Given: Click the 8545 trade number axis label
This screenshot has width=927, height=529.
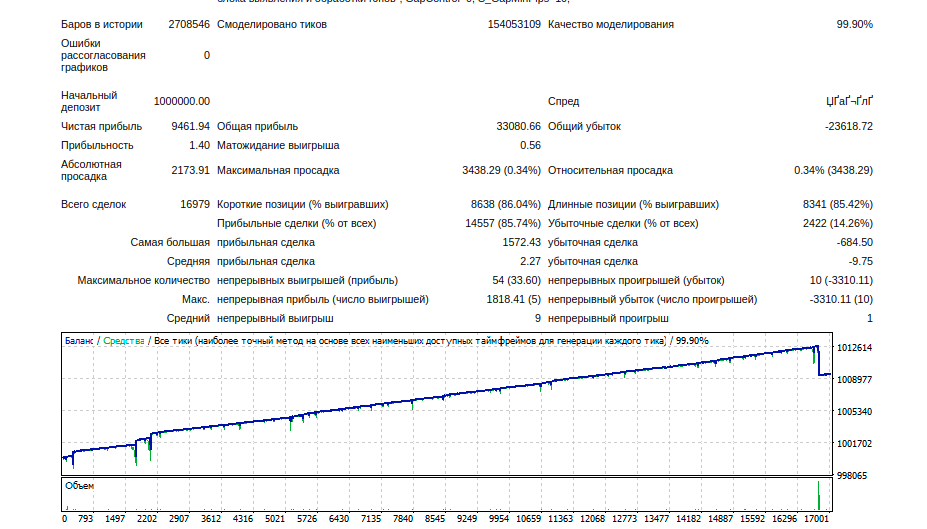Looking at the screenshot, I should [x=435, y=518].
